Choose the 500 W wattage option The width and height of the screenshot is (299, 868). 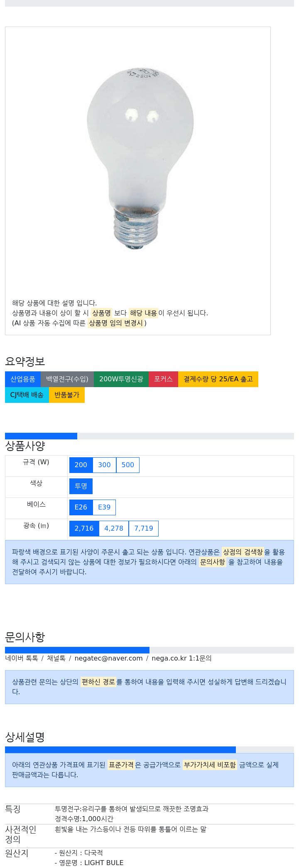click(128, 465)
